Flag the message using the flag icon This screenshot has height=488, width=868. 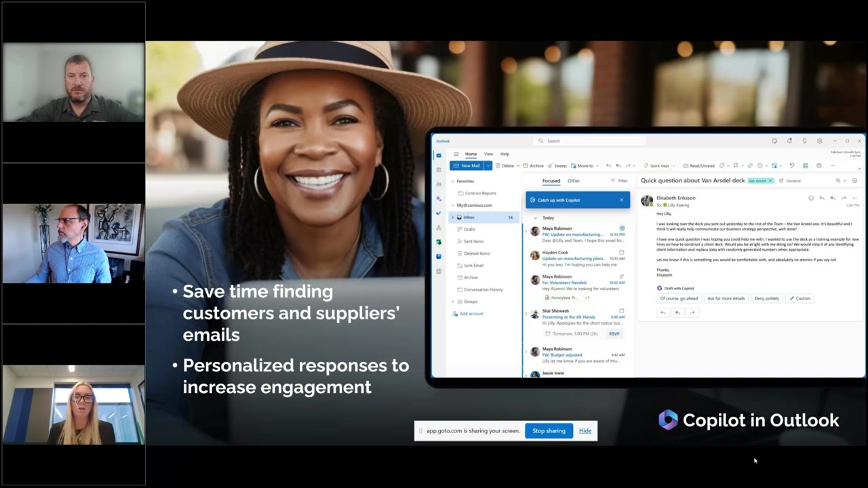pyautogui.click(x=735, y=165)
